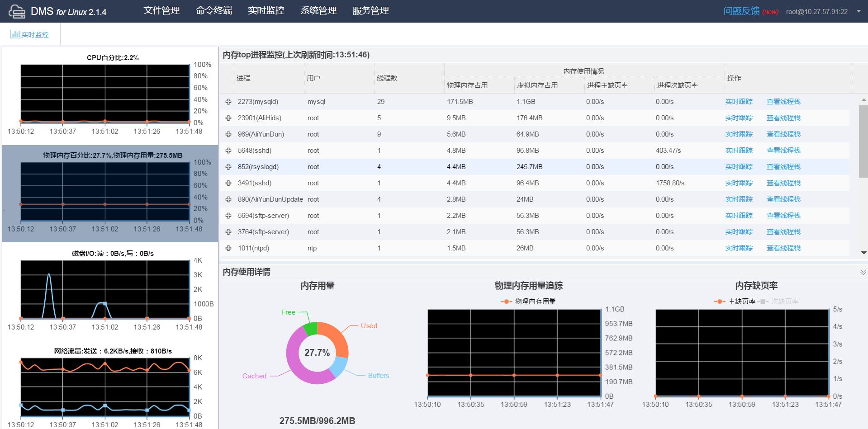The width and height of the screenshot is (868, 429).
Task: Click the 问题反馈 link
Action: [x=741, y=11]
